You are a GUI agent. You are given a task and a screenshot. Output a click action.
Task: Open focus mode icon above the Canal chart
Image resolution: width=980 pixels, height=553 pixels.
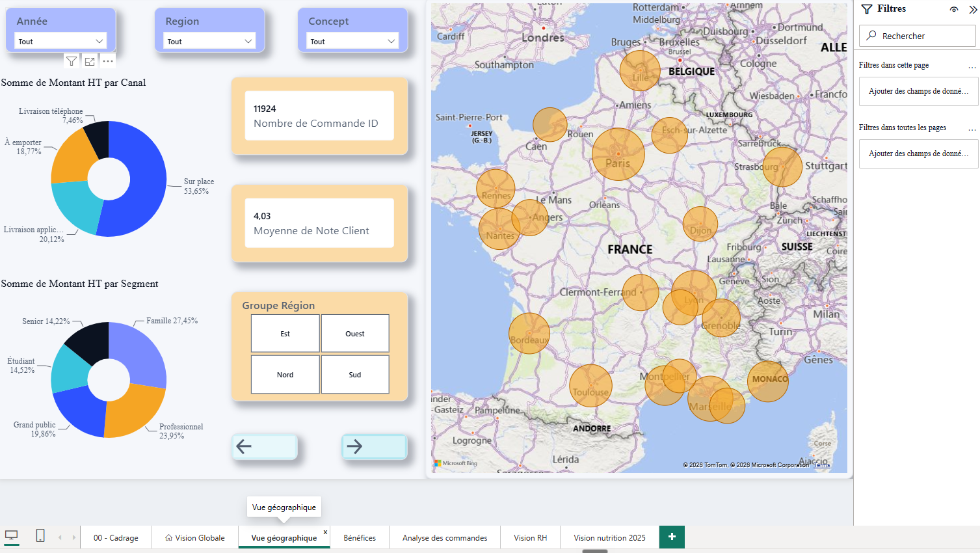point(90,61)
